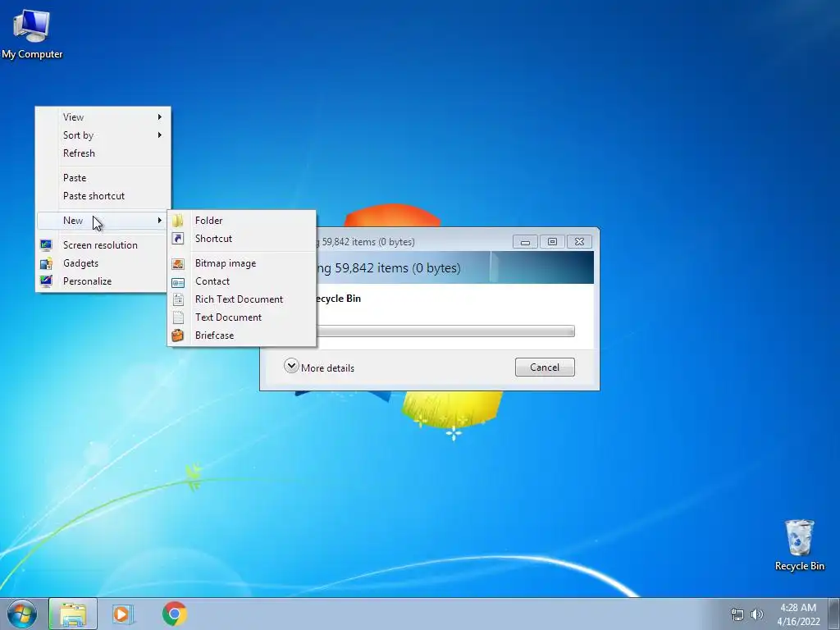The height and width of the screenshot is (630, 840).
Task: Create a new Contact
Action: (242, 281)
